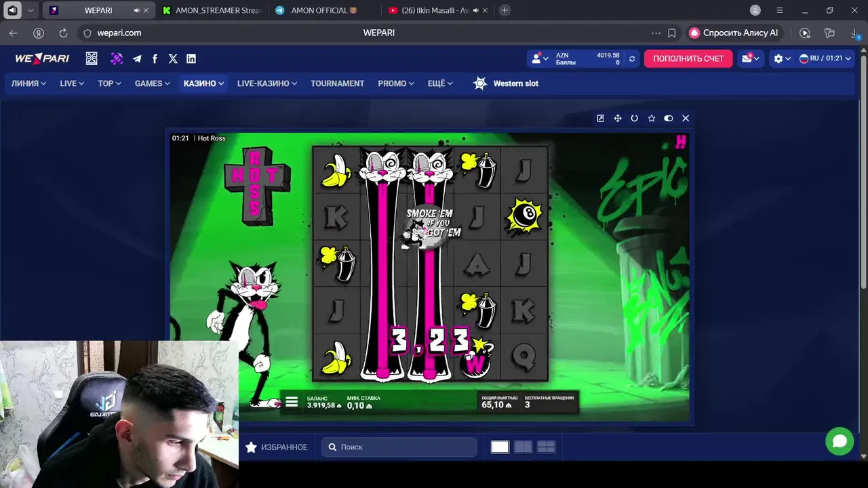Open the TOURNAMENT section
The height and width of the screenshot is (488, 868).
338,83
